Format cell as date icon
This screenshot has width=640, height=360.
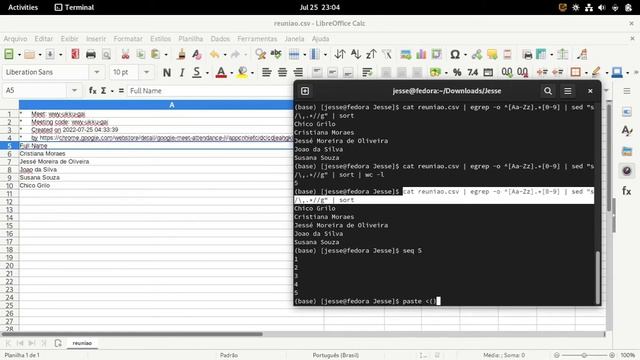click(488, 72)
